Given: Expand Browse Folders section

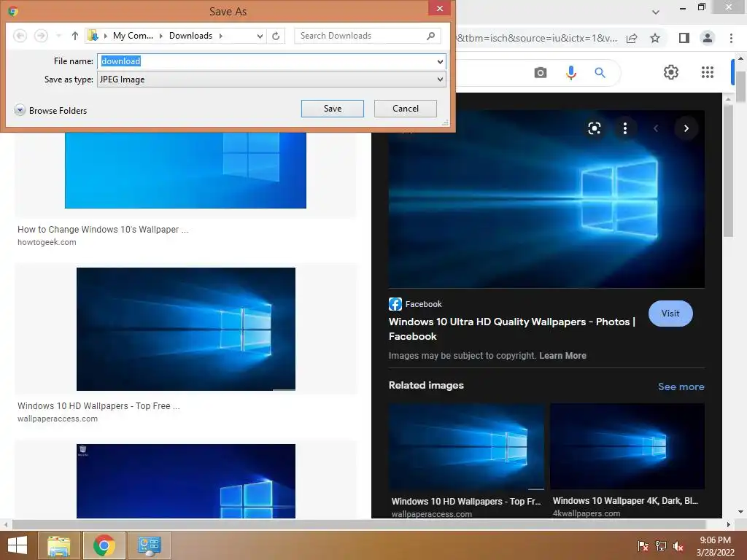Looking at the screenshot, I should pyautogui.click(x=50, y=111).
